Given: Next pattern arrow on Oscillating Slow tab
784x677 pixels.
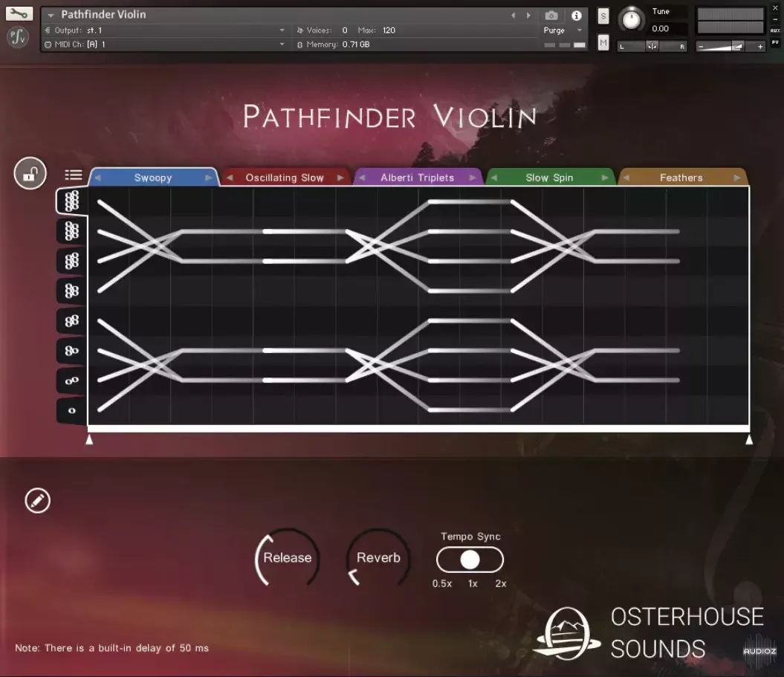Looking at the screenshot, I should point(340,178).
